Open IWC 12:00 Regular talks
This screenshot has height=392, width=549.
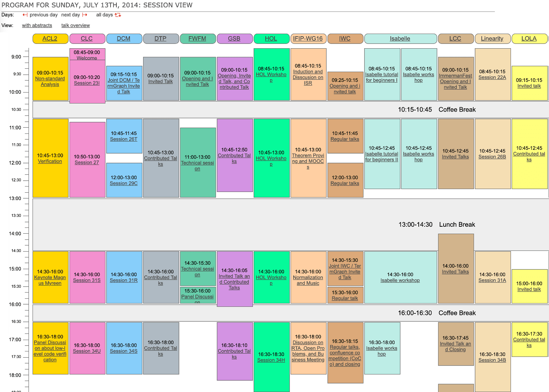(345, 184)
